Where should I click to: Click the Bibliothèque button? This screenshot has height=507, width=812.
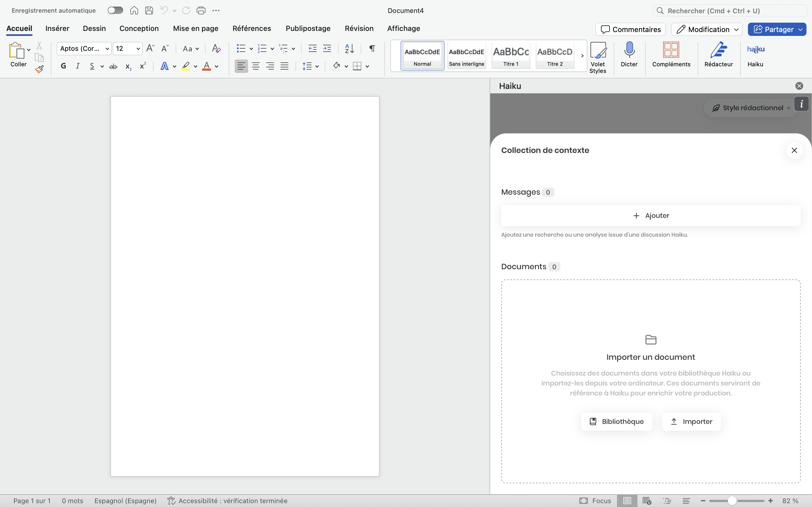616,421
